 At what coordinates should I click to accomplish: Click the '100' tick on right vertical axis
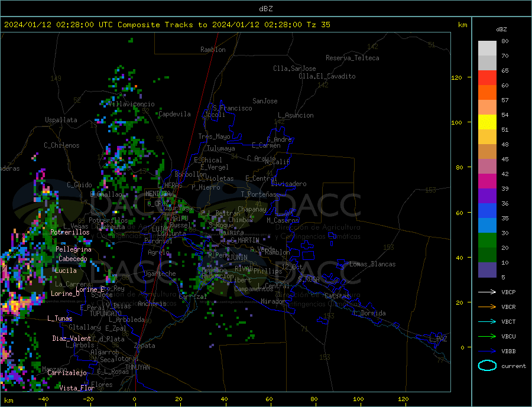(x=457, y=122)
